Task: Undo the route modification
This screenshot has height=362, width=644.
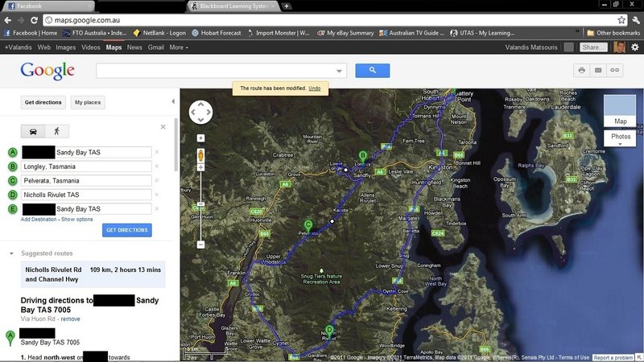Action: tap(315, 88)
